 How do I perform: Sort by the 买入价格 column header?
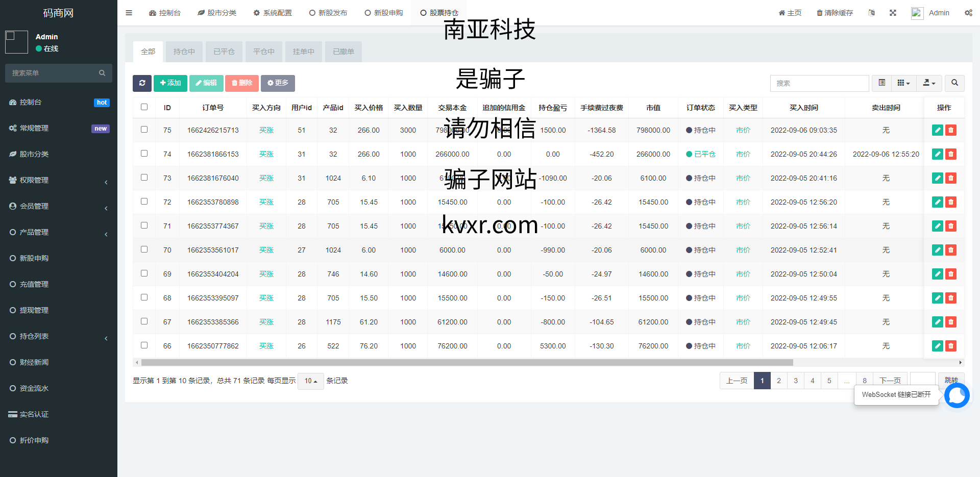click(x=369, y=108)
